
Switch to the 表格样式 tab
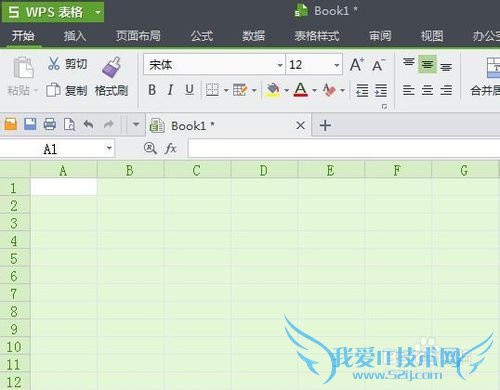tap(317, 36)
